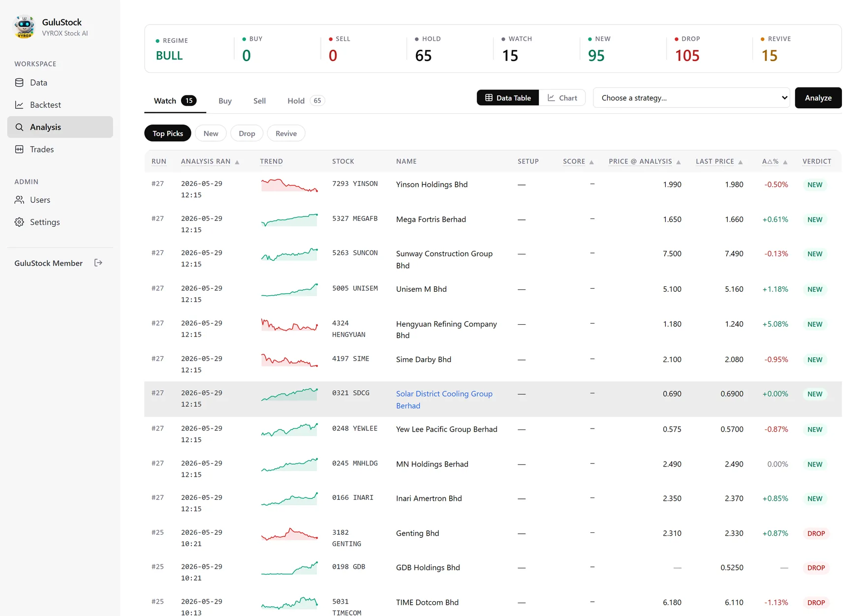
Task: Open Solar District Cooling Group Berhad link
Action: coord(444,400)
